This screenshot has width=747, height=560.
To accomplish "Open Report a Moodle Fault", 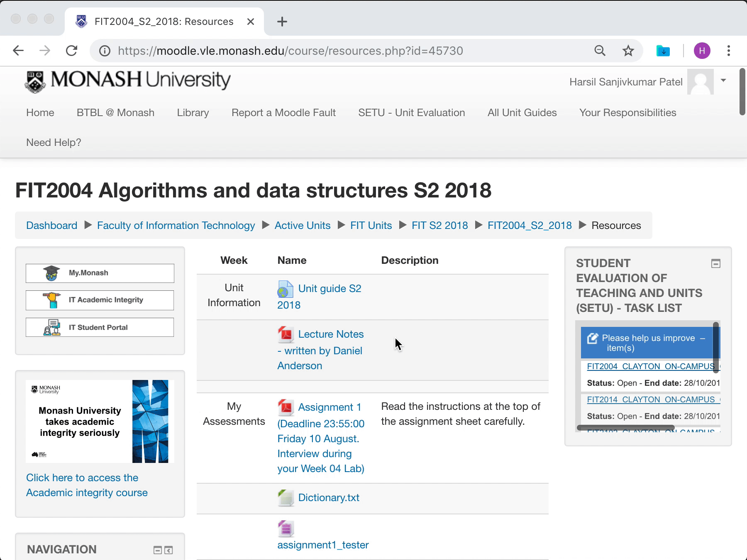I will point(284,113).
